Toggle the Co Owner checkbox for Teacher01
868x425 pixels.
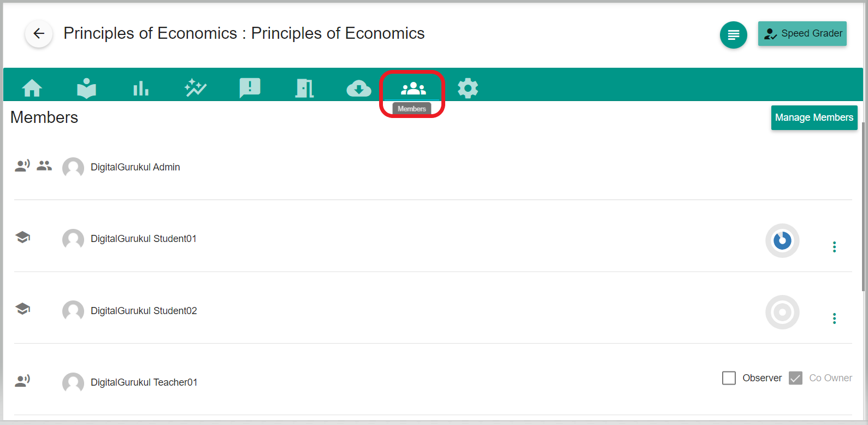(796, 378)
